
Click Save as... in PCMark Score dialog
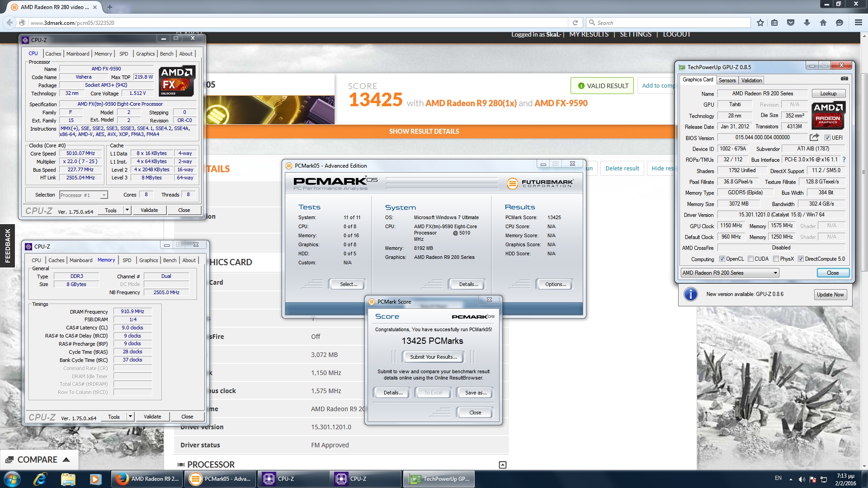tap(476, 393)
